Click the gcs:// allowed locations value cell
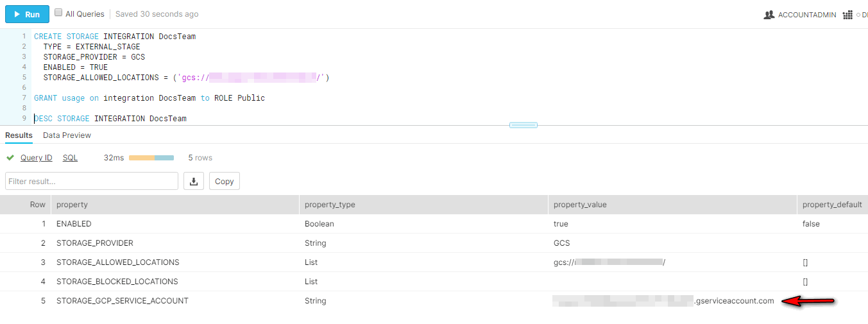Image resolution: width=868 pixels, height=324 pixels. [x=672, y=262]
